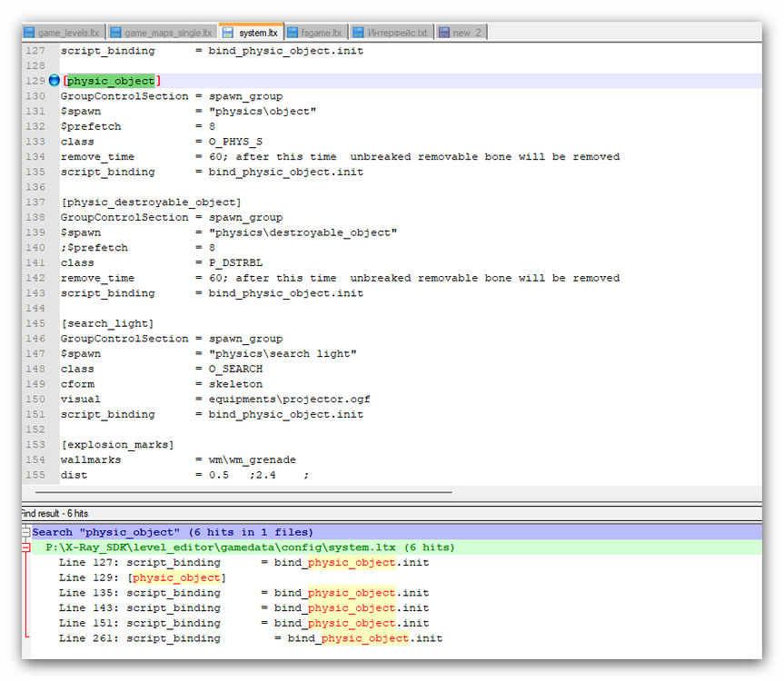Viewport: 784px width, 681px height.
Task: Click the disk icon on game_maps_single.ltx tab
Action: click(115, 33)
